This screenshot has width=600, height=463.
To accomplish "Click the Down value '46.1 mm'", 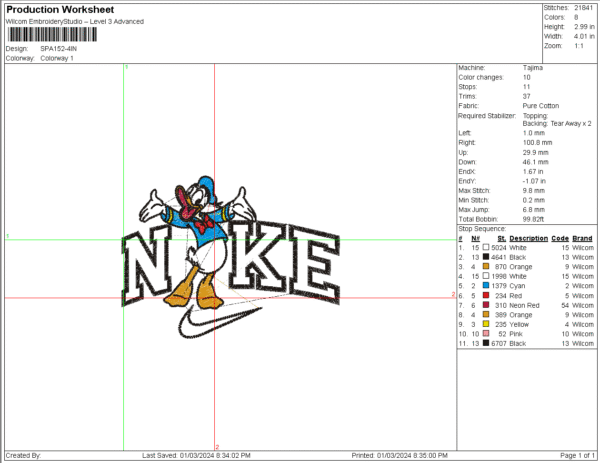I will [x=535, y=162].
